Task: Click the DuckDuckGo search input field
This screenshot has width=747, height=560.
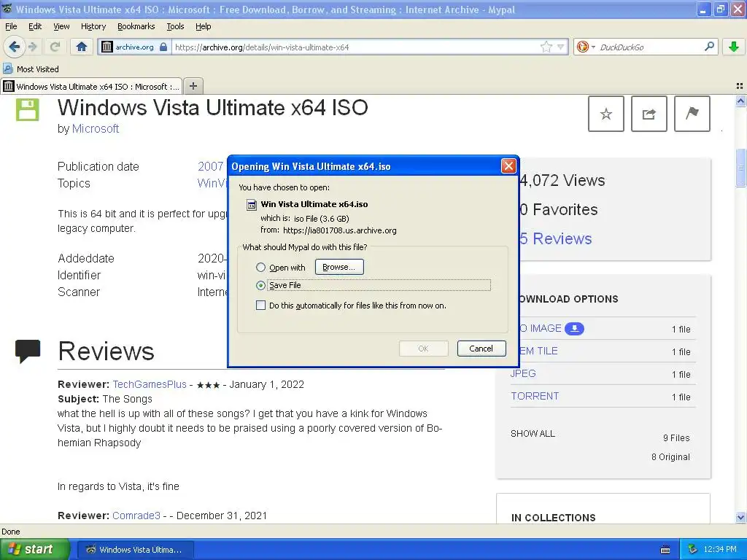Action: (x=649, y=47)
